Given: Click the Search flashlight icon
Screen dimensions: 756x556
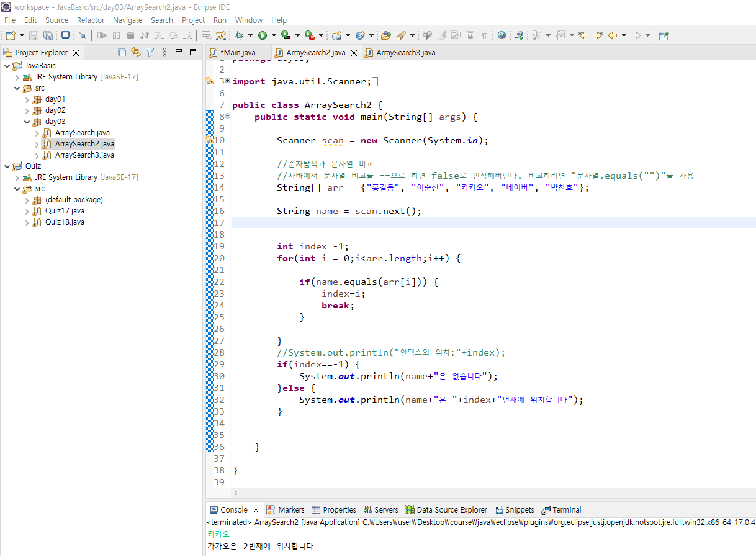Looking at the screenshot, I should pyautogui.click(x=401, y=35).
